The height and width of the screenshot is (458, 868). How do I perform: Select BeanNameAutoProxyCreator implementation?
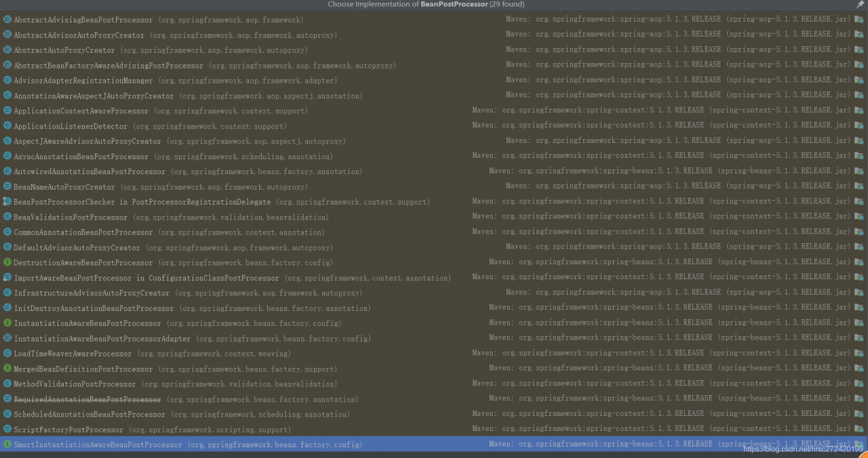click(x=434, y=186)
